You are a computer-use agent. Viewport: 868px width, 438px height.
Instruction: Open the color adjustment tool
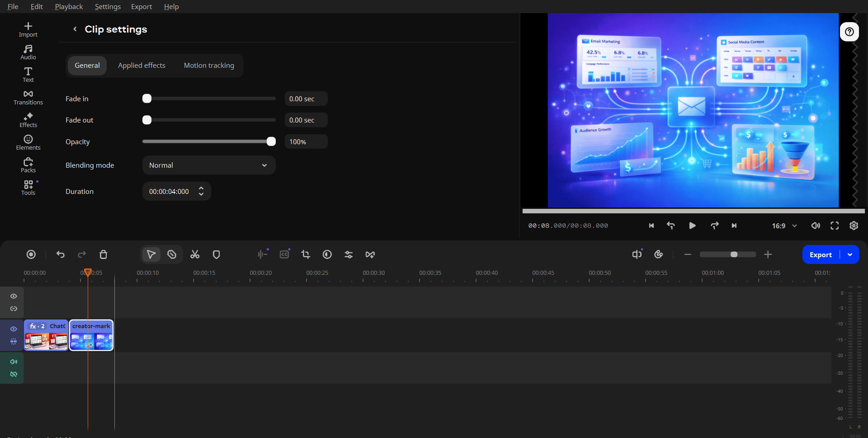click(x=327, y=254)
